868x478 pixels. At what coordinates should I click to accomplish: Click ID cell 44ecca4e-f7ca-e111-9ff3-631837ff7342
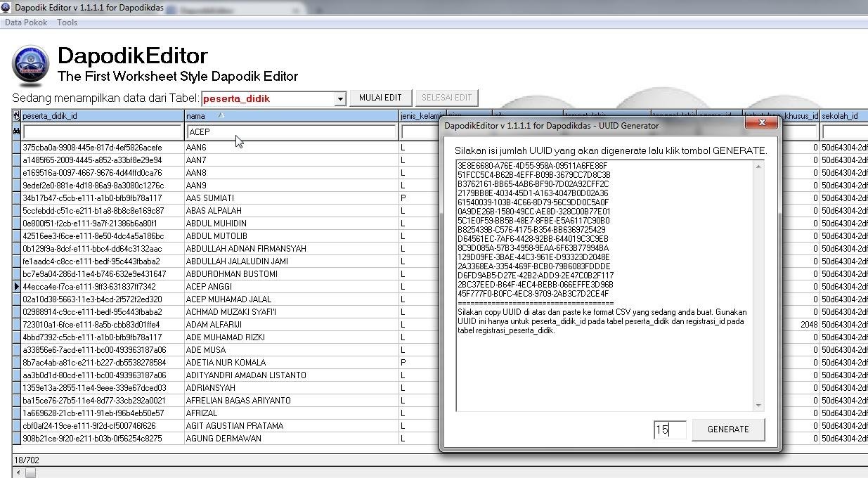point(103,287)
